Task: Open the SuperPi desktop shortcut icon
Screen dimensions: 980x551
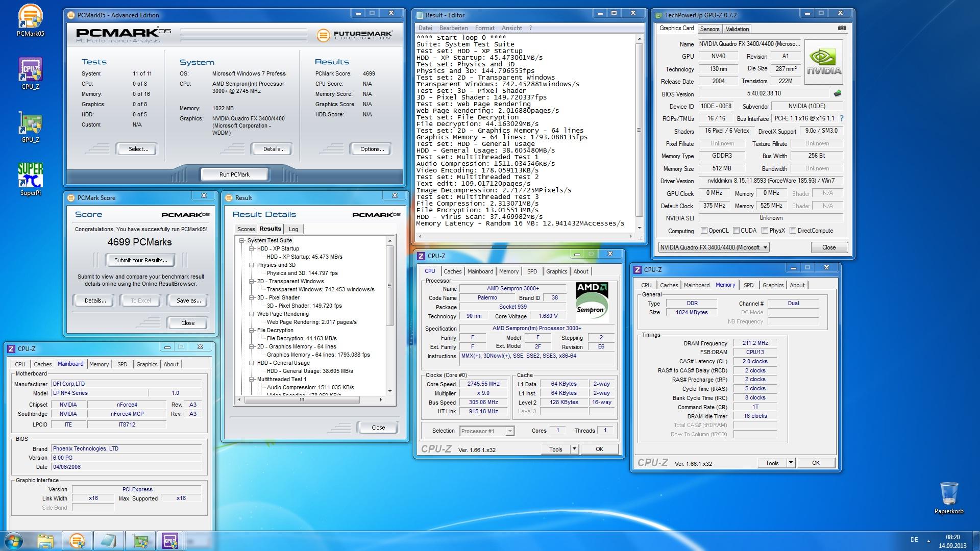Action: pos(31,179)
